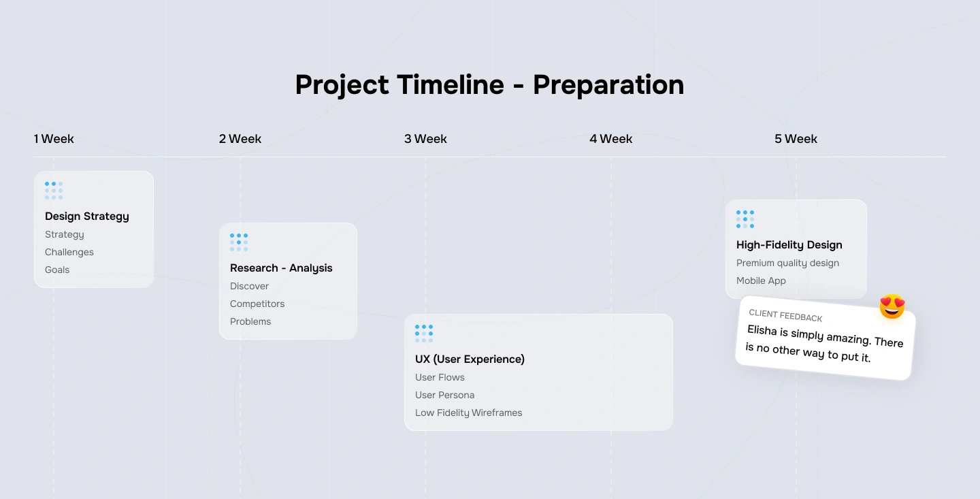This screenshot has height=499, width=980.
Task: Select the Mobile App item
Action: coord(761,280)
